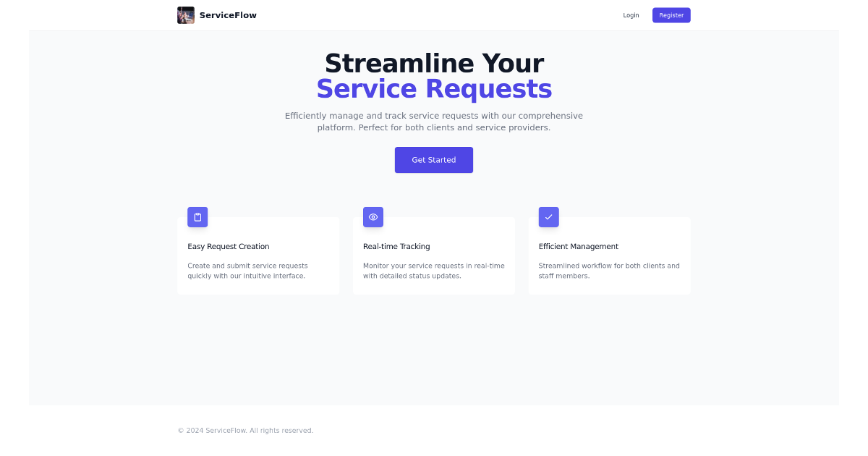
Task: Click the Streamline Your heading
Action: pos(434,63)
